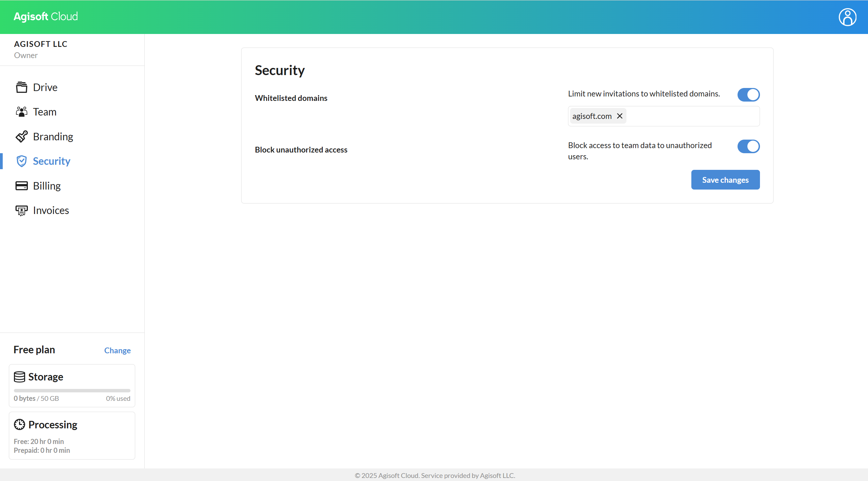Remove agisoft.com from whitelisted domains

(620, 116)
